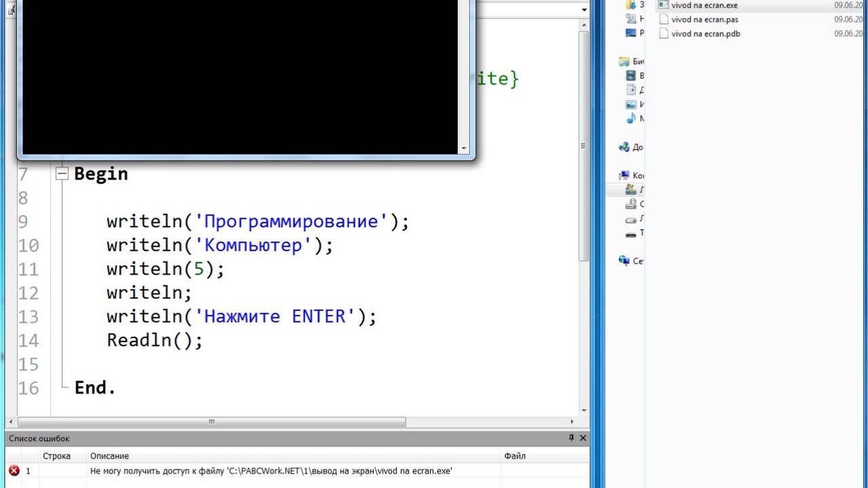Image resolution: width=868 pixels, height=488 pixels.
Task: Click line number 15 in the gutter
Action: [x=28, y=365]
